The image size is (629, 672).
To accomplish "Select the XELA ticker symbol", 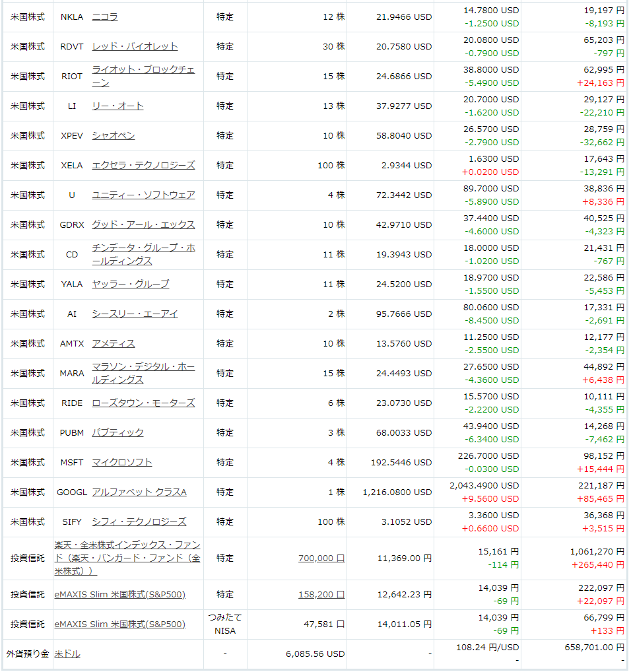I will click(x=71, y=165).
